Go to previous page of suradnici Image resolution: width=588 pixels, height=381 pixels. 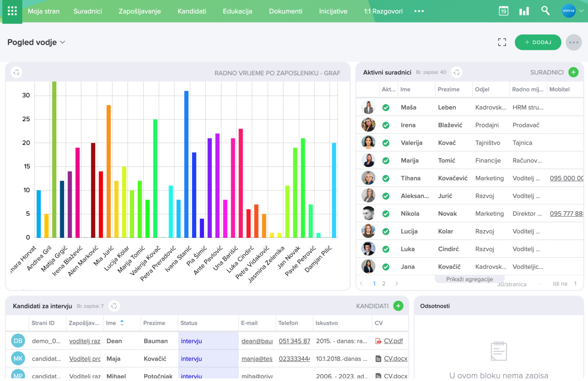(361, 284)
